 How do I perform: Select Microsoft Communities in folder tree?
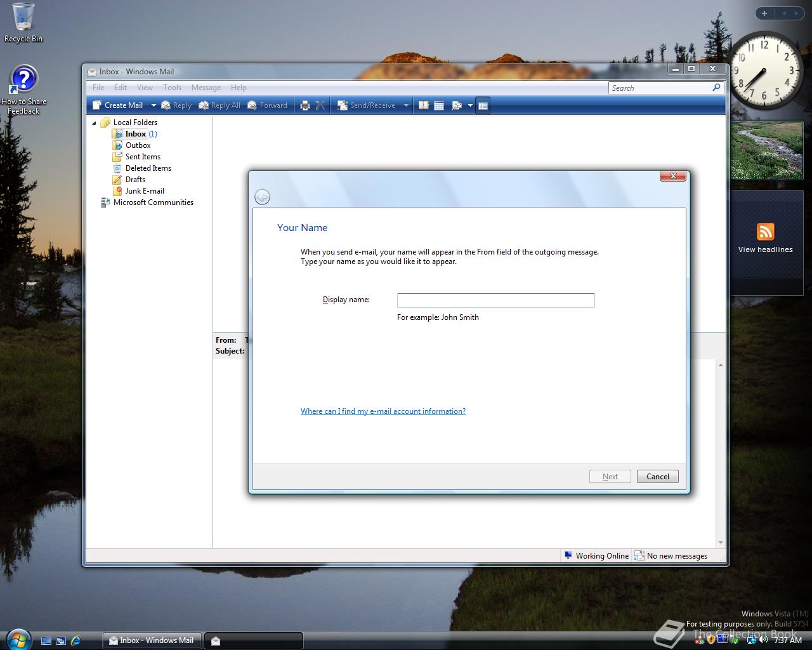(x=147, y=202)
